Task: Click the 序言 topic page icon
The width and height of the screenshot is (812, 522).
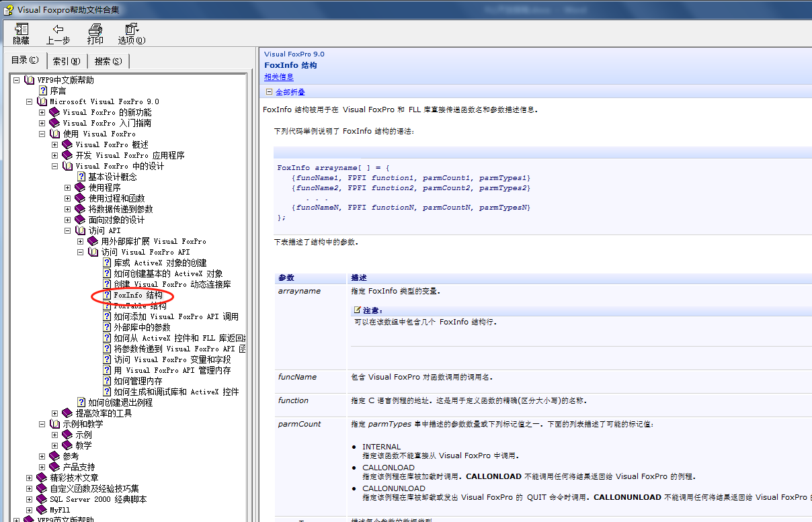Action: (43, 91)
